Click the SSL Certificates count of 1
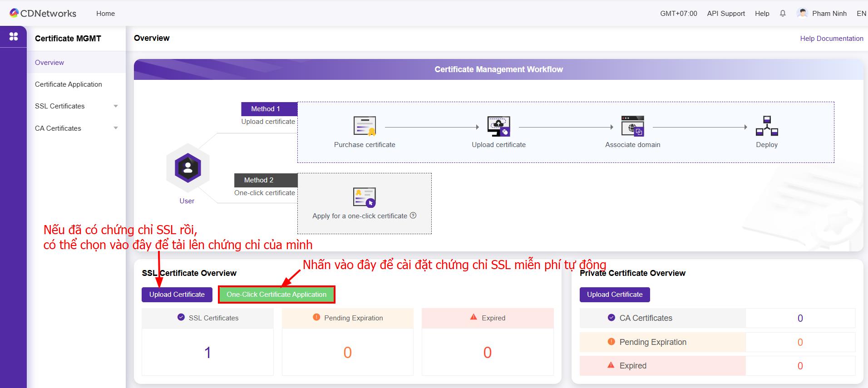The width and height of the screenshot is (868, 388). pyautogui.click(x=207, y=353)
